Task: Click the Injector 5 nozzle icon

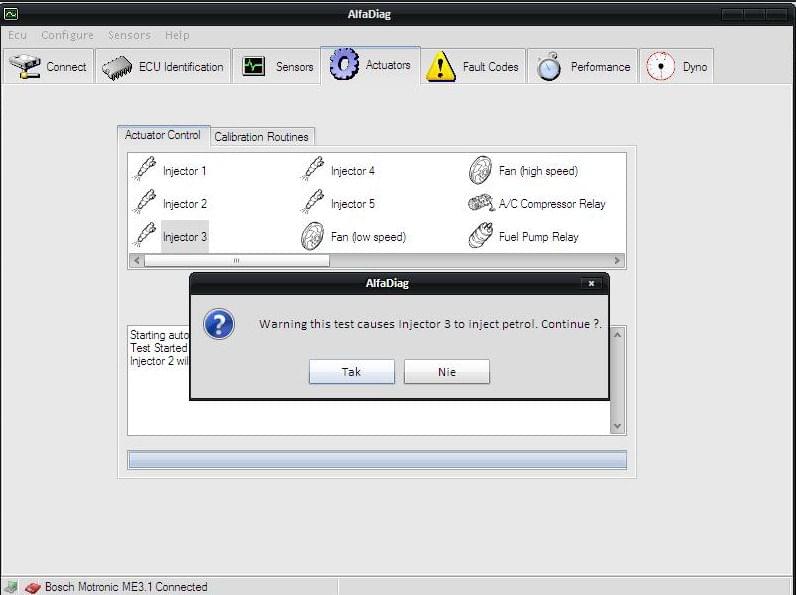Action: (x=312, y=202)
